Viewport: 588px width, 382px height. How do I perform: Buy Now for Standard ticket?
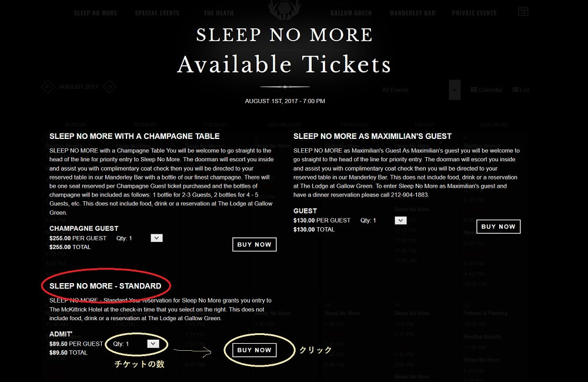coord(254,350)
